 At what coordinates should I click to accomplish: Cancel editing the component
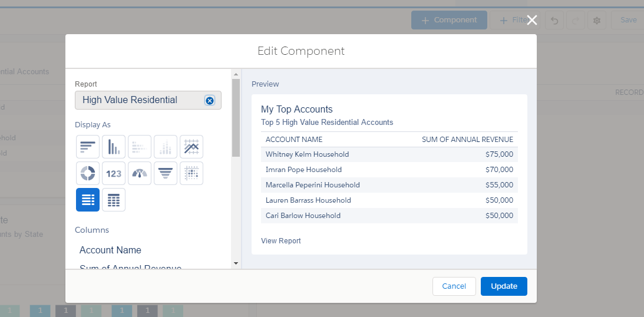[454, 286]
